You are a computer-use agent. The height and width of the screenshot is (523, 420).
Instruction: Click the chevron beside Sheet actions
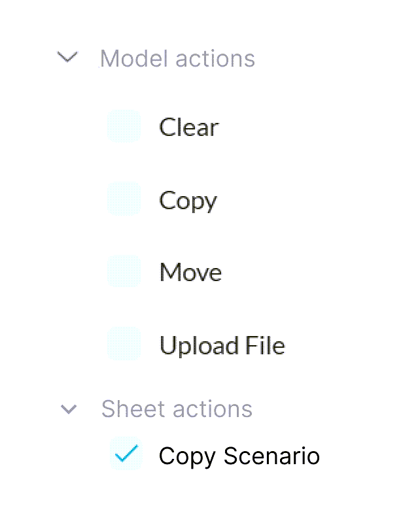67,409
